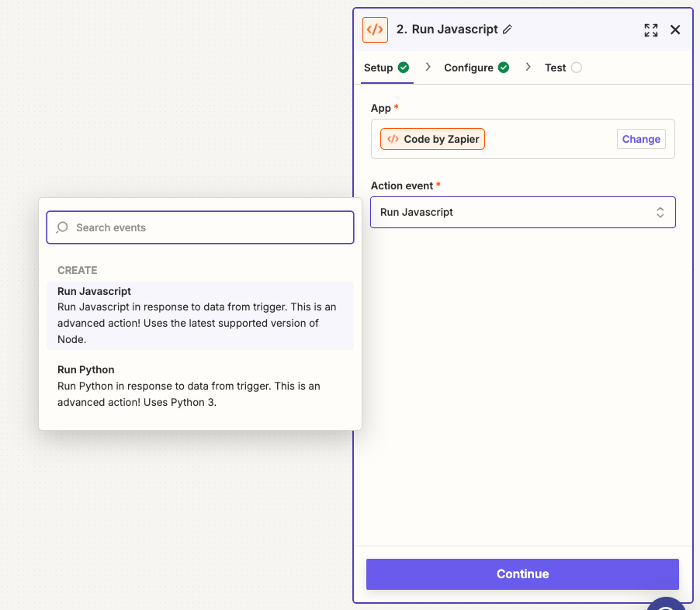The image size is (700, 610).
Task: Open the Setup tab
Action: 386,68
